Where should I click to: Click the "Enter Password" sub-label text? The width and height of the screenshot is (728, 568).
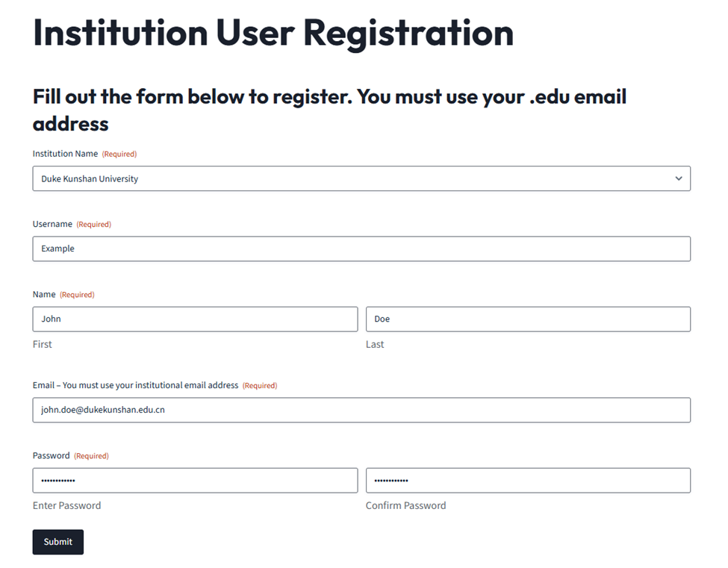(66, 506)
